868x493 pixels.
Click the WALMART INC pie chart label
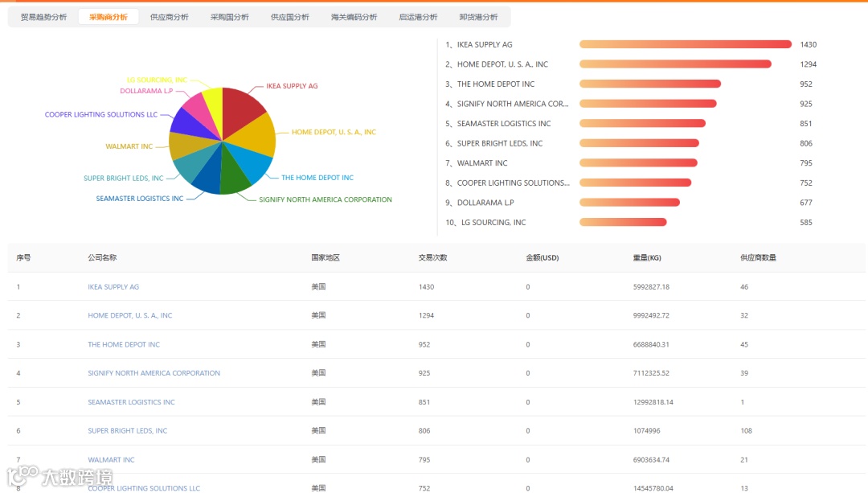(129, 146)
